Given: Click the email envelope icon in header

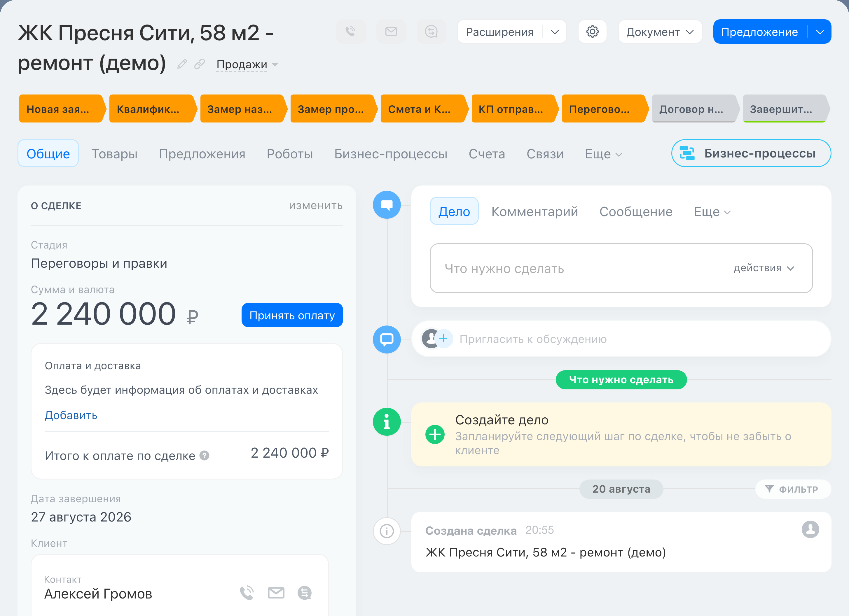Looking at the screenshot, I should pos(391,32).
